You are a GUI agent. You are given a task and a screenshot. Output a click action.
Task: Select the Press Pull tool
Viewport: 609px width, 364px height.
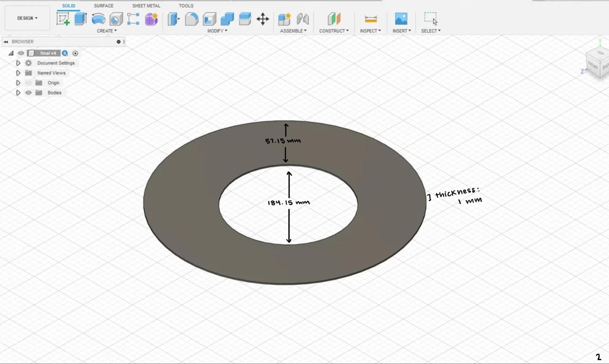174,19
